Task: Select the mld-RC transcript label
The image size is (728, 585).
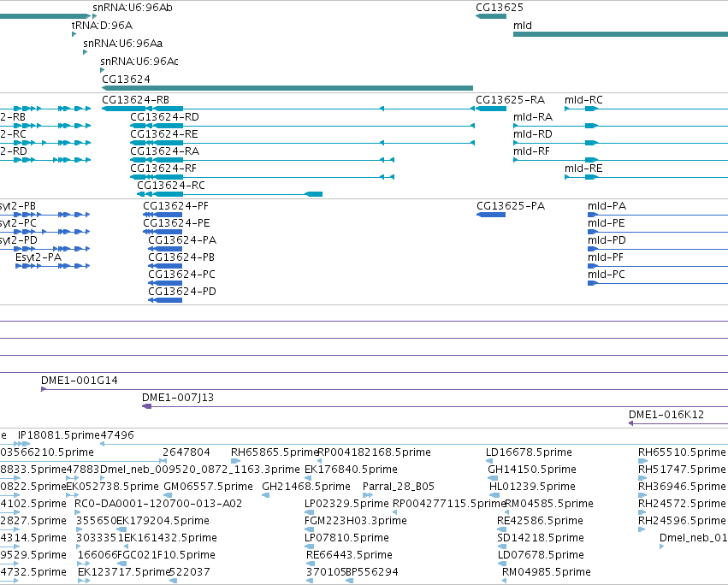Action: (583, 100)
